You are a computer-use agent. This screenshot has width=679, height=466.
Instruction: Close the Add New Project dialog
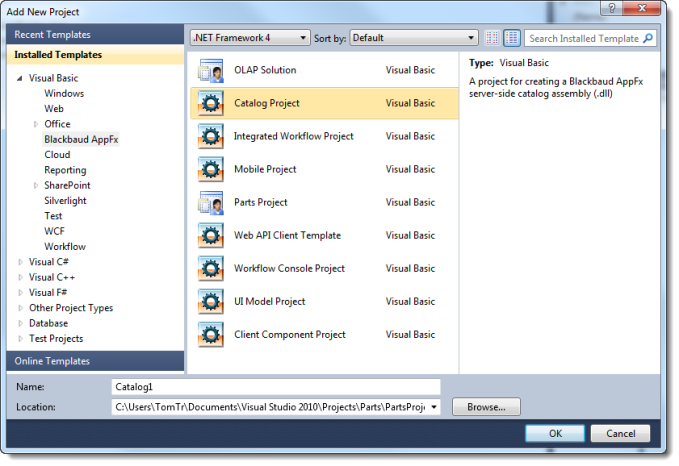point(642,8)
